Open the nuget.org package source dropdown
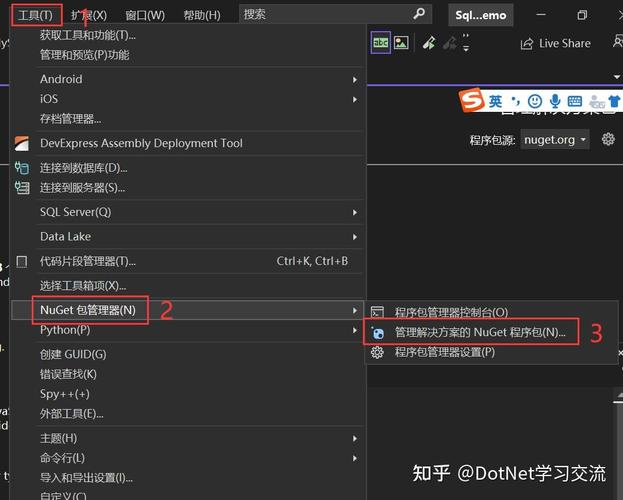 (555, 140)
